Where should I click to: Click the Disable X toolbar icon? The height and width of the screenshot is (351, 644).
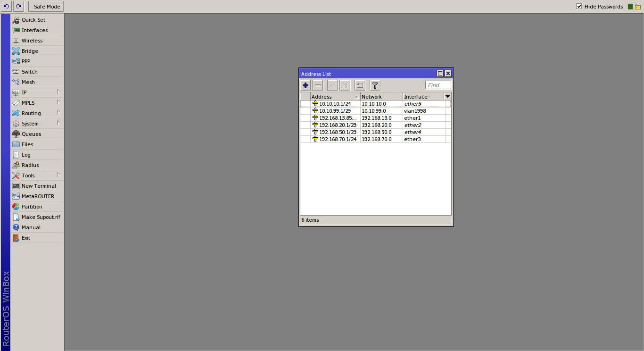tap(345, 85)
